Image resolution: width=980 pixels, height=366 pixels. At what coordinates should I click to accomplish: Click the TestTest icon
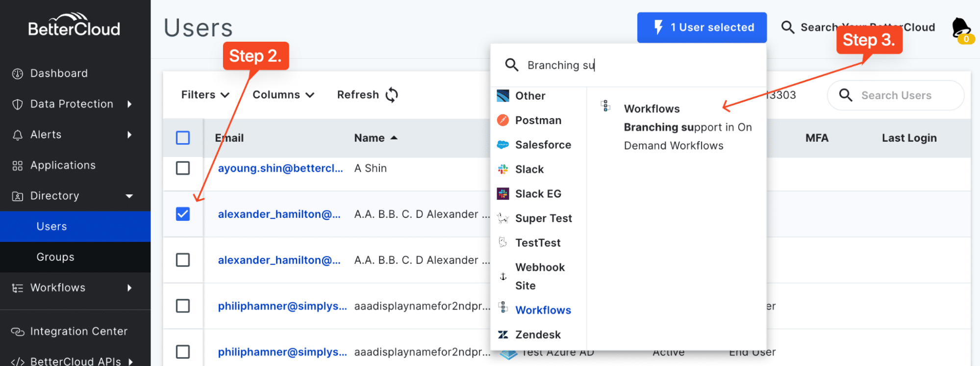pyautogui.click(x=503, y=242)
